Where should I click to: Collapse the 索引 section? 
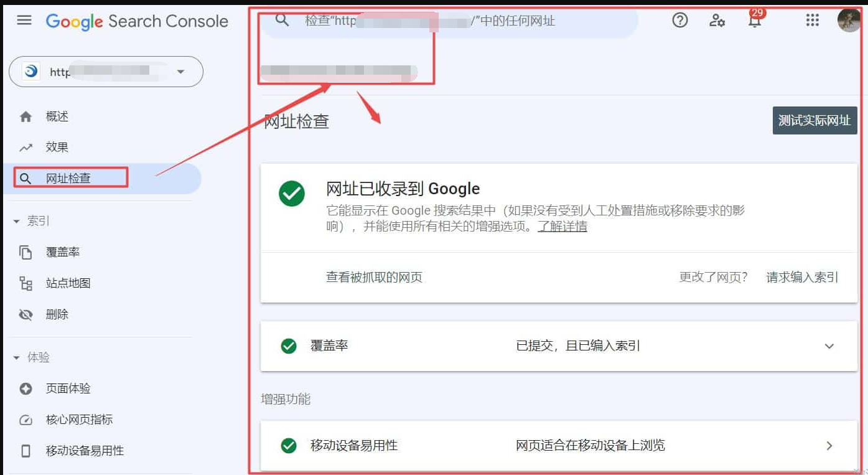tap(16, 220)
